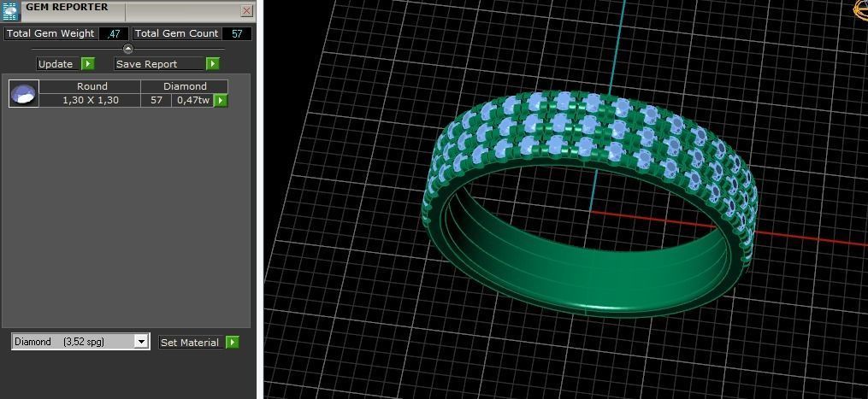This screenshot has height=399, width=868.
Task: Click green arrow next to Set Material
Action: (233, 343)
